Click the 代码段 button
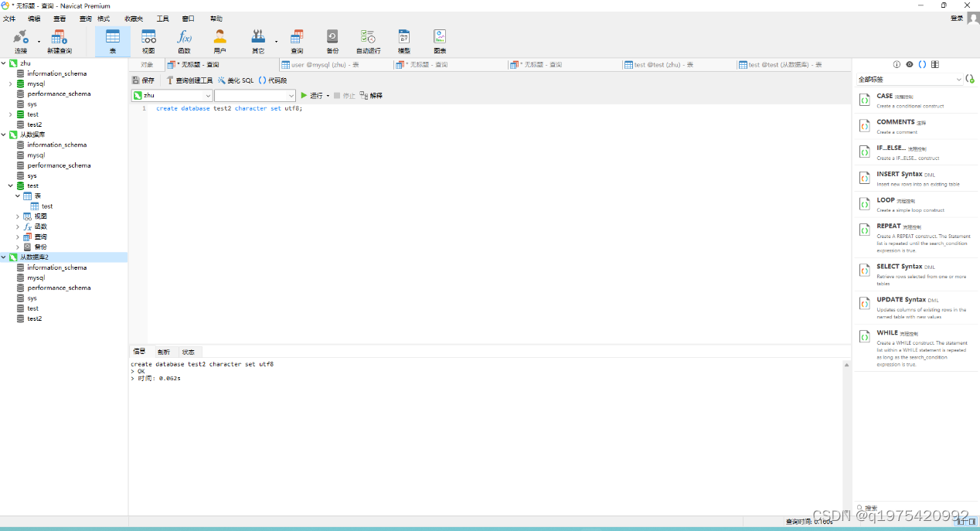980x531 pixels. [273, 80]
